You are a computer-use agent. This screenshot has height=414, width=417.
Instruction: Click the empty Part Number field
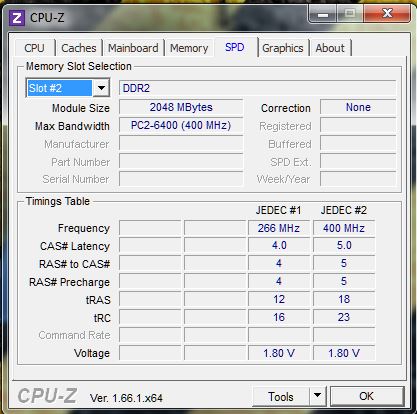point(181,162)
